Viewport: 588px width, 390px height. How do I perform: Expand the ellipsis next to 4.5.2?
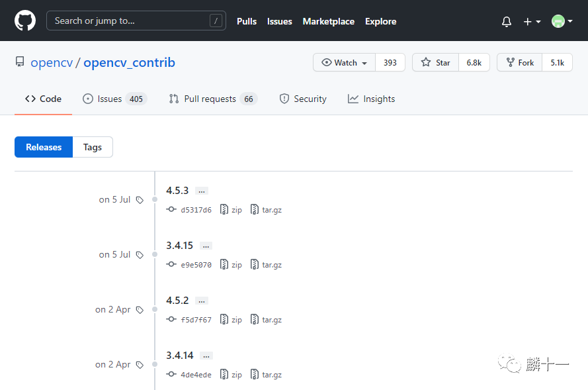202,301
